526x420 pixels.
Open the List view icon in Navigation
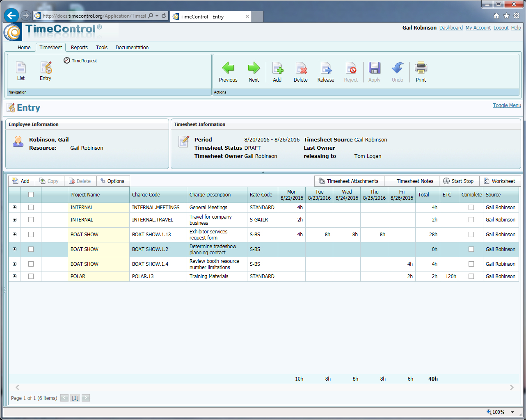21,68
